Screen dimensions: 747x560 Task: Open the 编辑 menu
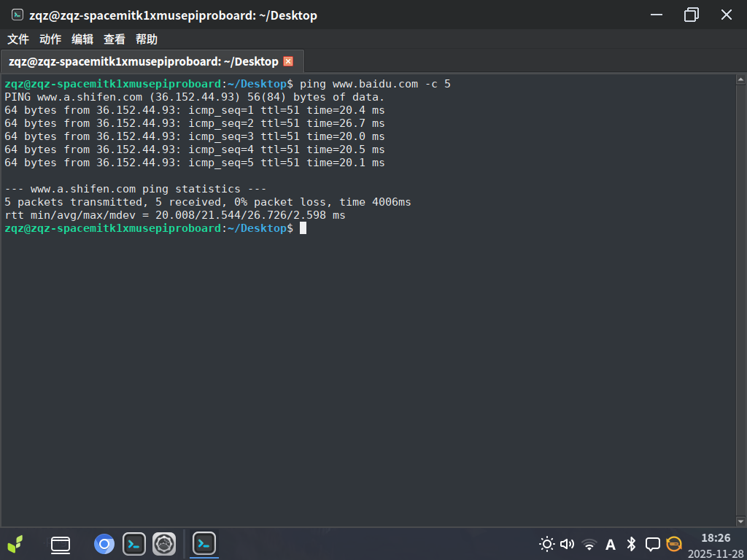click(x=82, y=39)
